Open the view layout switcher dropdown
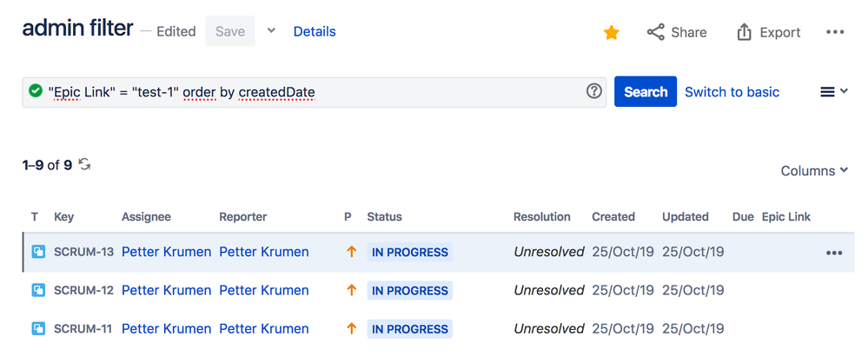The width and height of the screenshot is (868, 356). [x=834, y=92]
